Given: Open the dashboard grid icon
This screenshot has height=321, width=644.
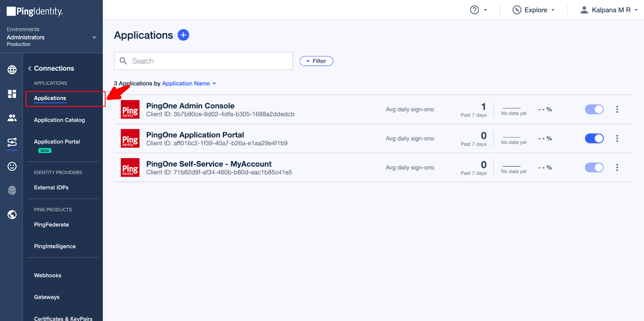Looking at the screenshot, I should point(12,94).
